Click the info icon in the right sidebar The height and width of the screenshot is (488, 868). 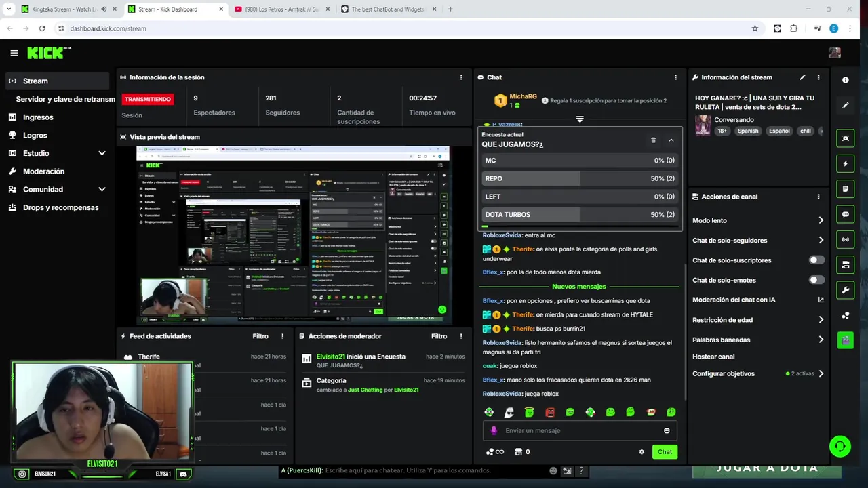845,80
